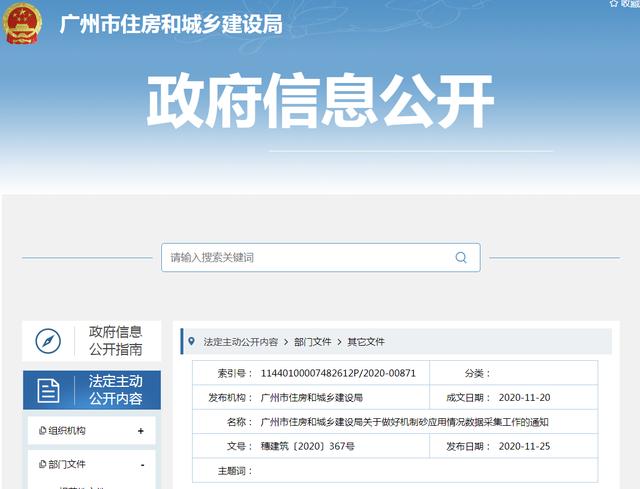The height and width of the screenshot is (489, 640).
Task: Collapse the 部门文件 section with minus sign
Action: (x=142, y=465)
